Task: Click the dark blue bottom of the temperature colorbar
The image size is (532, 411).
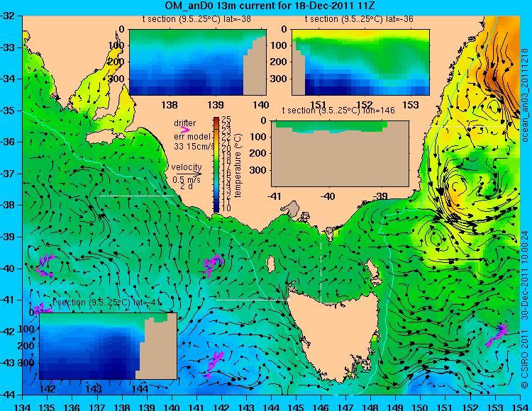Action: [x=216, y=208]
